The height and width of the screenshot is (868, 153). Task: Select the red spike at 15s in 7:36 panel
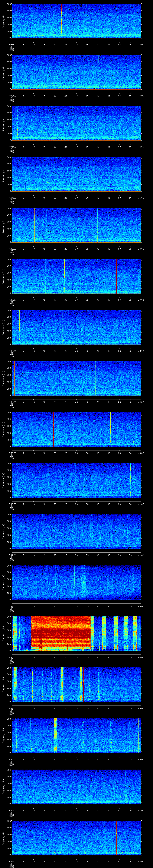[45, 276]
